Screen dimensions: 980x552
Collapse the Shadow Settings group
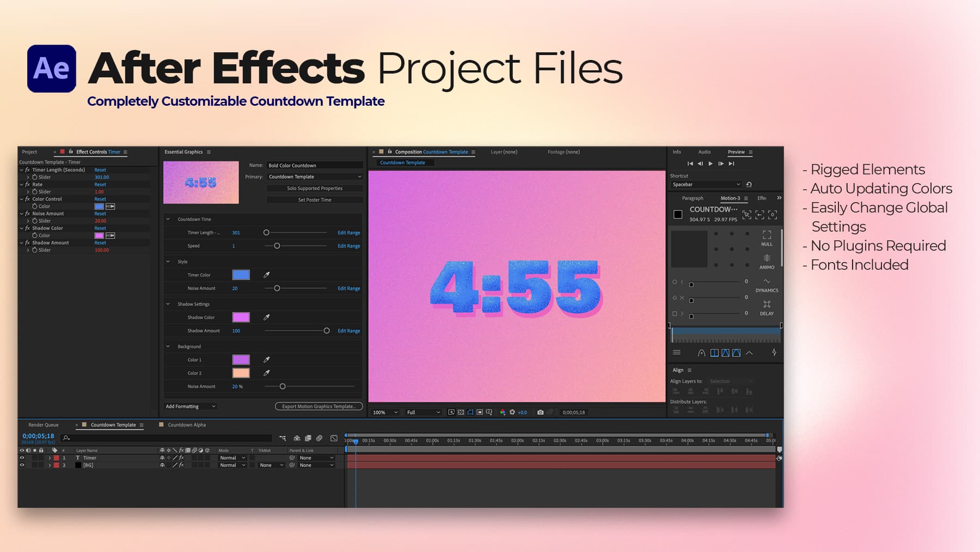pyautogui.click(x=168, y=304)
